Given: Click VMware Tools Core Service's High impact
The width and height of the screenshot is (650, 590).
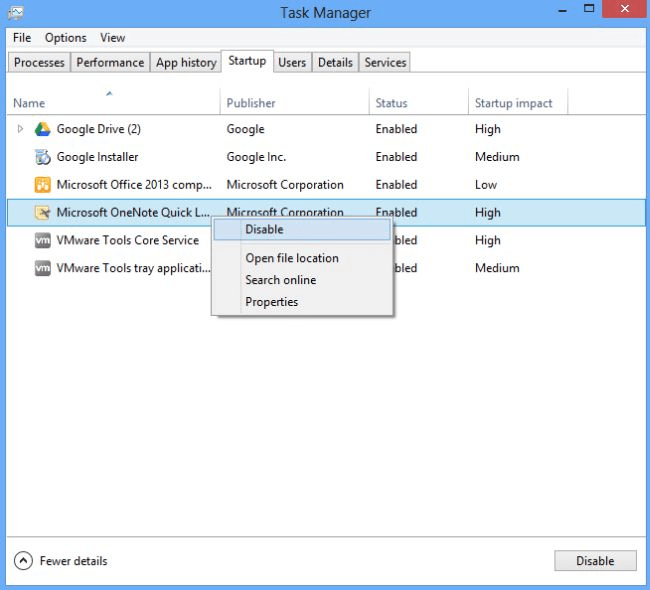Looking at the screenshot, I should 488,240.
